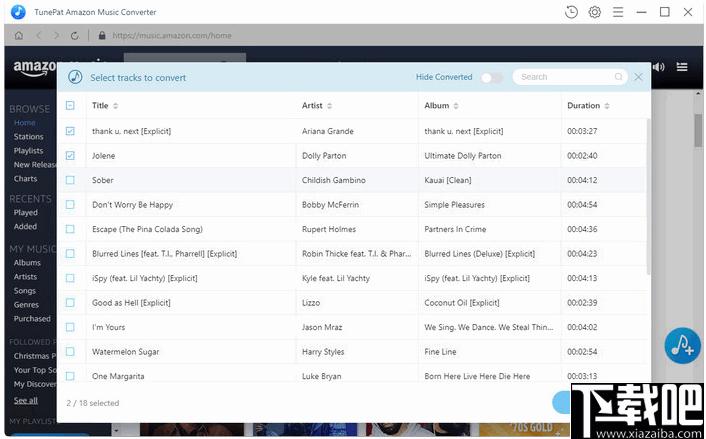Open the settings gear icon
Viewport: 706px width, 439px height.
(595, 12)
